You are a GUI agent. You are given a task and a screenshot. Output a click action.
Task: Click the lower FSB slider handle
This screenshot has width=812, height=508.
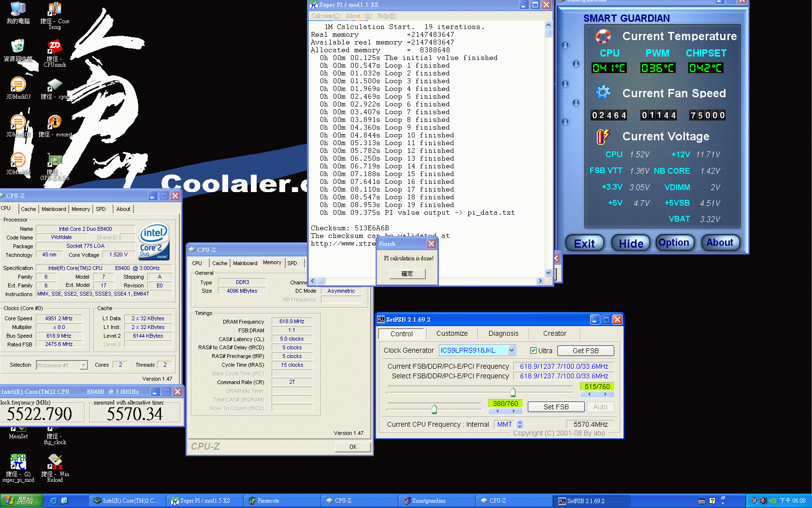[x=434, y=409]
